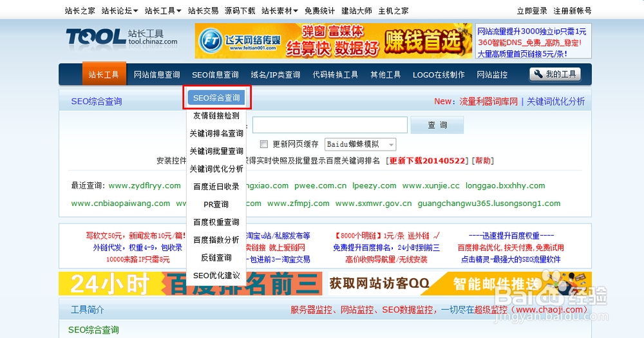Click the 查询 search button
Image resolution: width=644 pixels, height=338 pixels.
point(437,125)
